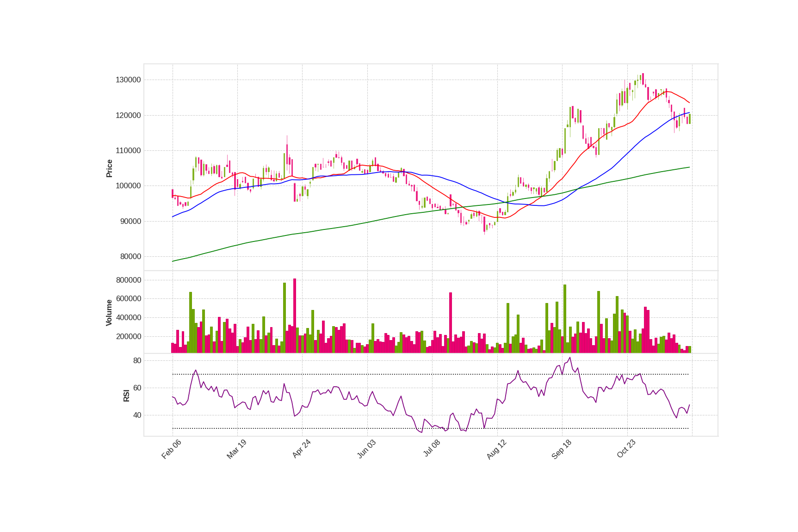Image resolution: width=798 pixels, height=532 pixels.
Task: Click the 600000 volume axis label
Action: click(129, 299)
